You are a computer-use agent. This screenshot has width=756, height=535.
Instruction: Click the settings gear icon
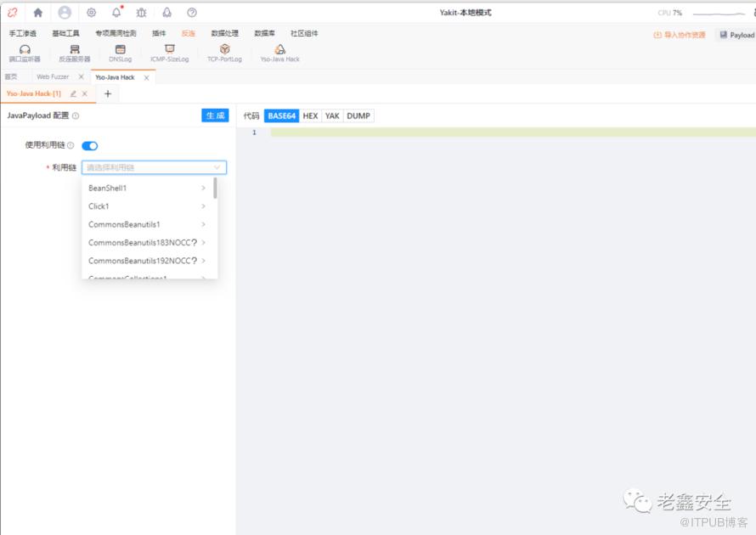(91, 13)
